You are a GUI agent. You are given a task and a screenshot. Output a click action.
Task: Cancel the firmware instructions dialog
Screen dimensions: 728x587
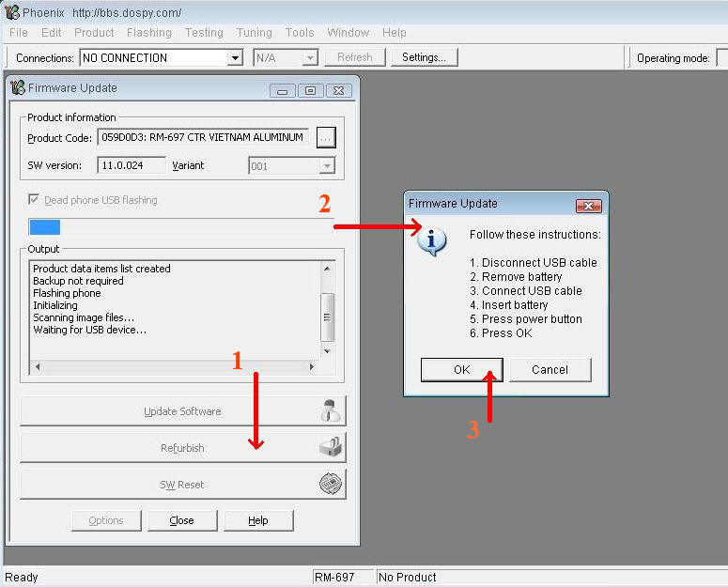pos(550,369)
